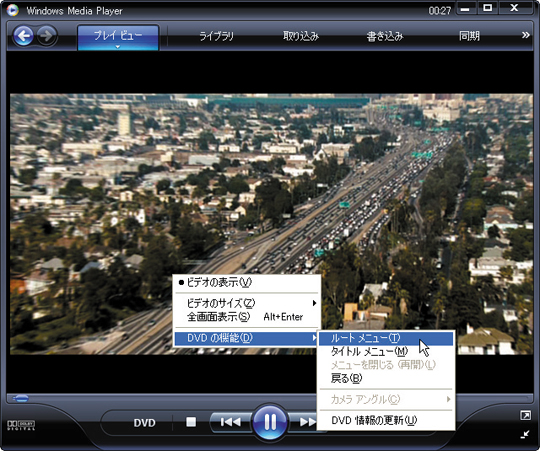The image size is (540, 451).
Task: Click the blue Back arrow button
Action: click(23, 35)
